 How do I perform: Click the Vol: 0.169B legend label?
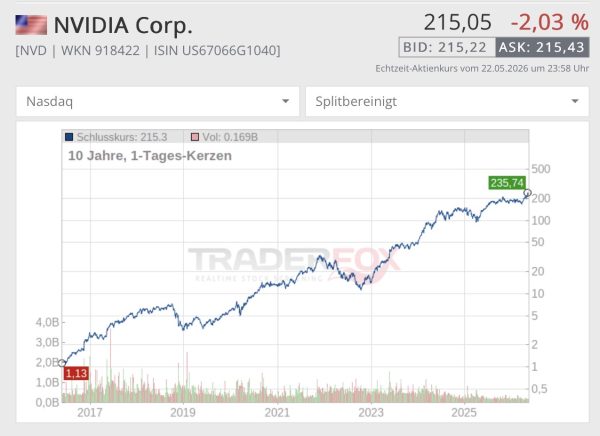[230, 137]
